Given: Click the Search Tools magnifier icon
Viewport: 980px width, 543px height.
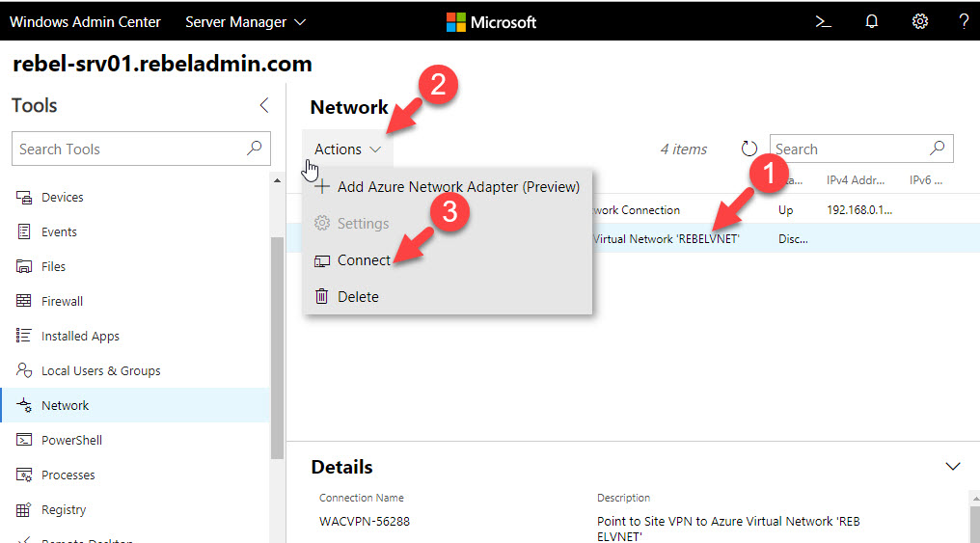Looking at the screenshot, I should pos(254,149).
